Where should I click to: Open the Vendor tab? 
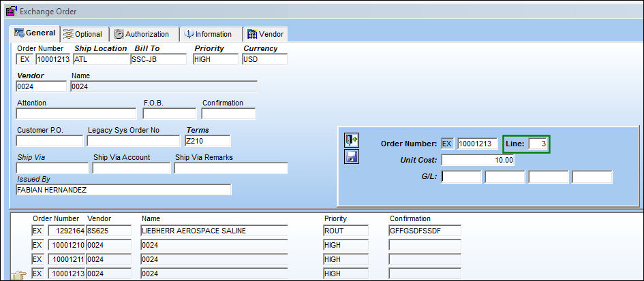point(265,34)
